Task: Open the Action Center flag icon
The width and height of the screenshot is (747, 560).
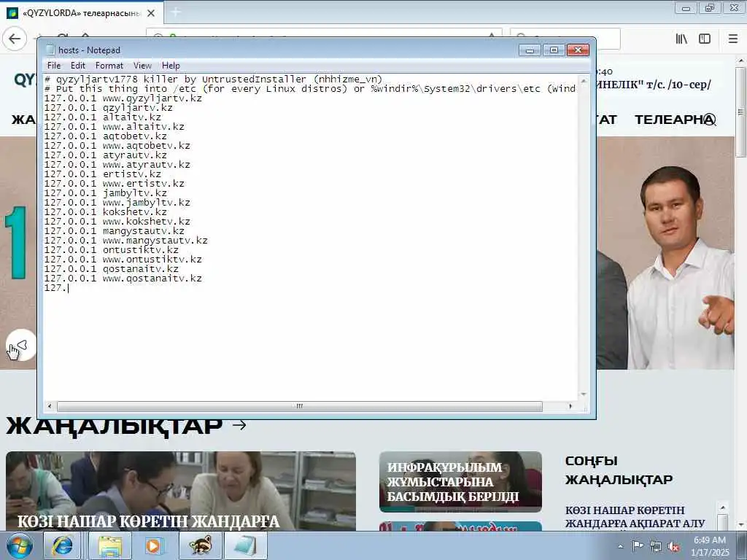Action: tap(638, 546)
